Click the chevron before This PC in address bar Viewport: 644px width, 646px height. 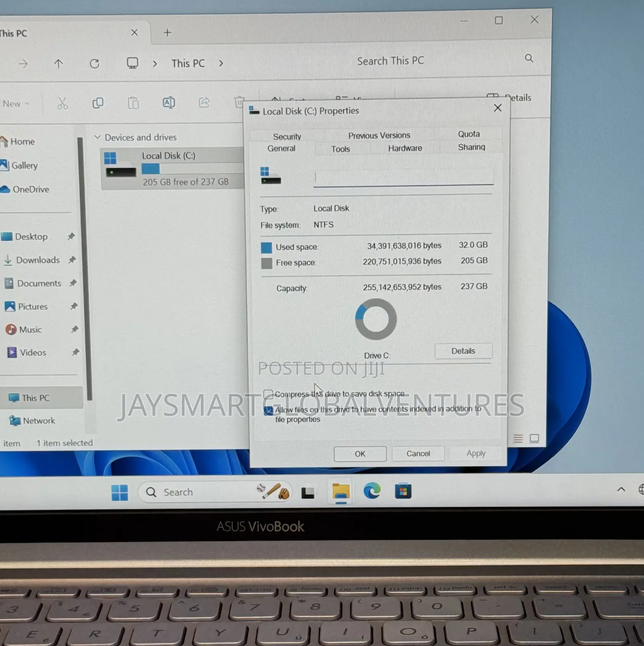click(155, 64)
